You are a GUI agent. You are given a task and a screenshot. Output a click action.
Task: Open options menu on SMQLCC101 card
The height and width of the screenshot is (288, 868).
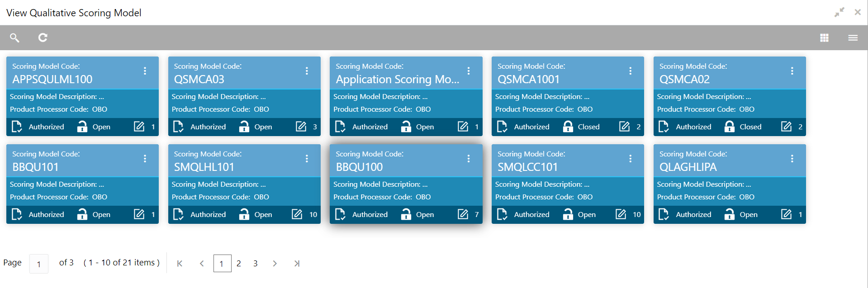pyautogui.click(x=630, y=159)
